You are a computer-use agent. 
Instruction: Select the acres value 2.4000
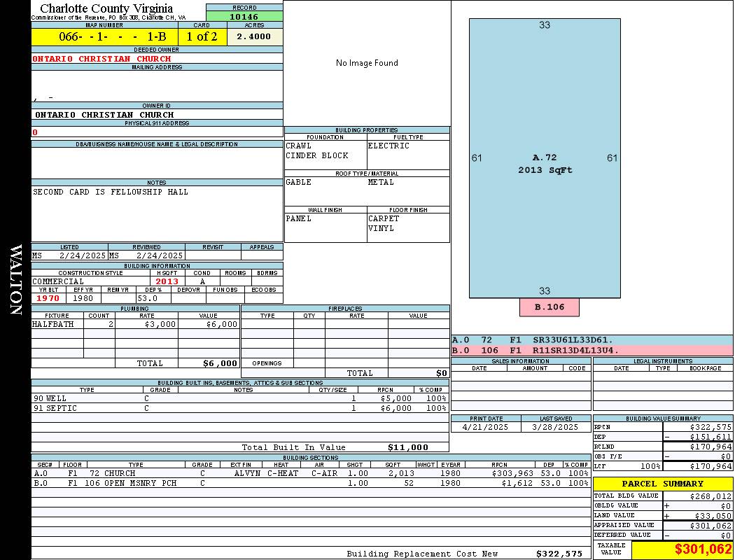254,37
